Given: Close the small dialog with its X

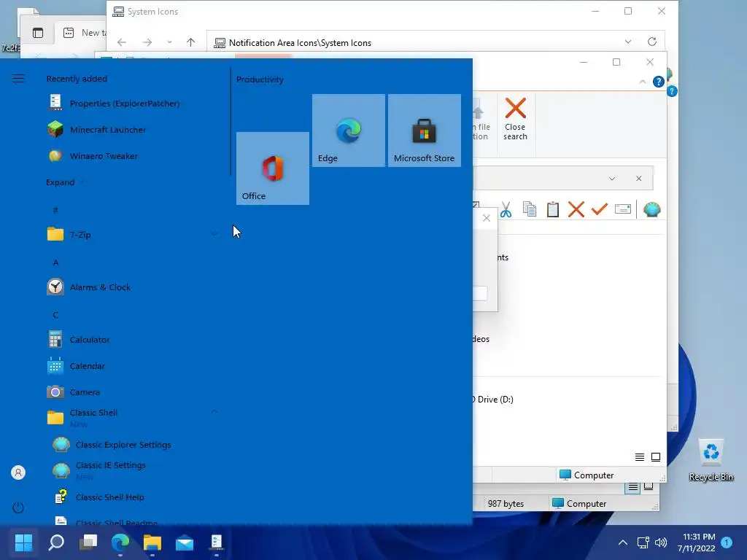Looking at the screenshot, I should pos(487,218).
